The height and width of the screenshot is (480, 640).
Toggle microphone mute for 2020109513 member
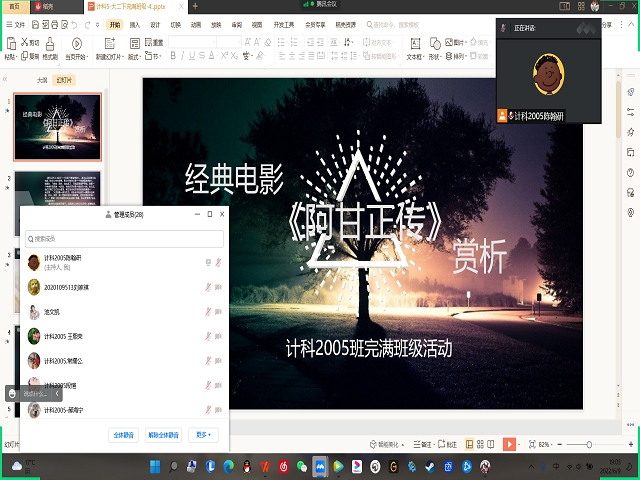pyautogui.click(x=208, y=287)
